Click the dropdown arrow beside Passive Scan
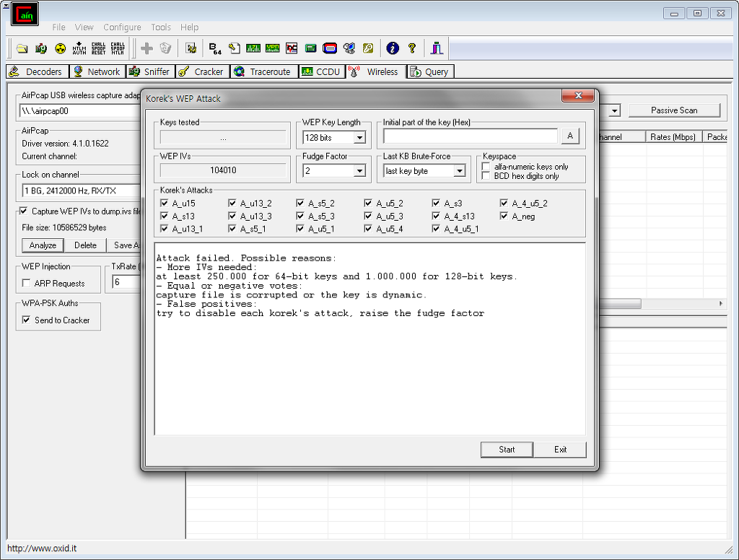 click(614, 111)
